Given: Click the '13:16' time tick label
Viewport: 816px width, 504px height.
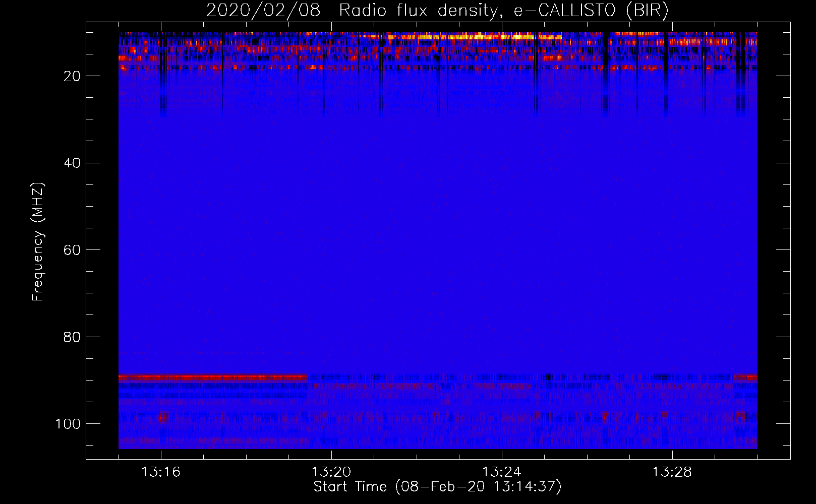Looking at the screenshot, I should click(x=161, y=472).
